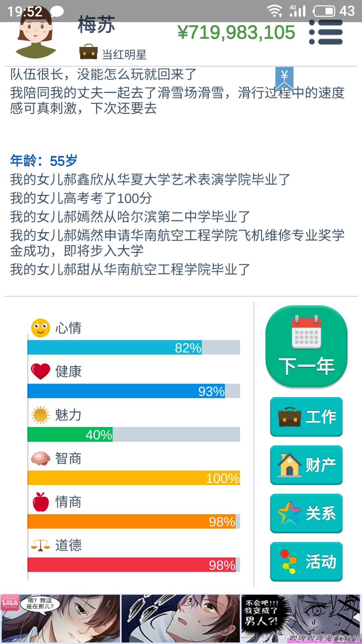
Task: Advance with the 下一年 button
Action: (306, 346)
